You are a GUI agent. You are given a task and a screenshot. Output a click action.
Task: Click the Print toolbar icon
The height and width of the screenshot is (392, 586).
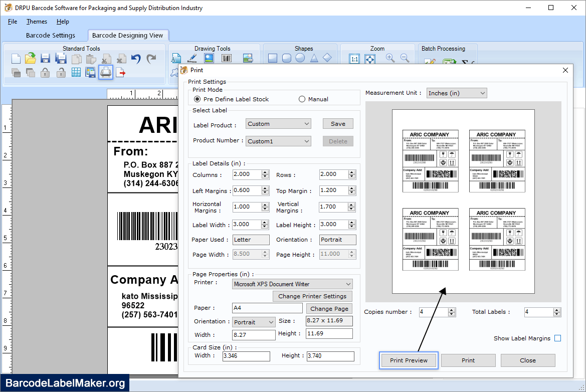click(106, 72)
